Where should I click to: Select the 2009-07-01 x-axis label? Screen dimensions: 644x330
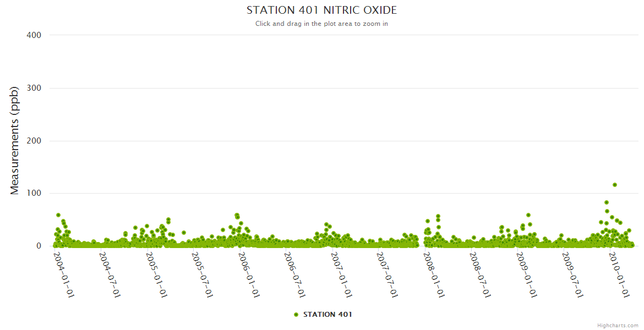[x=573, y=274]
